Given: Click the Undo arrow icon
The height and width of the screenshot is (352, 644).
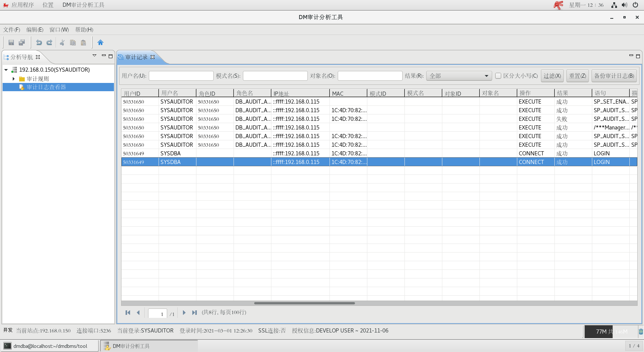Looking at the screenshot, I should pyautogui.click(x=39, y=42).
